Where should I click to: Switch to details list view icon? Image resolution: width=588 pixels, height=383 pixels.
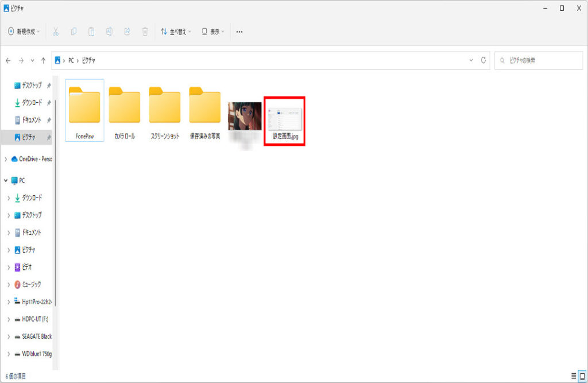coord(573,376)
